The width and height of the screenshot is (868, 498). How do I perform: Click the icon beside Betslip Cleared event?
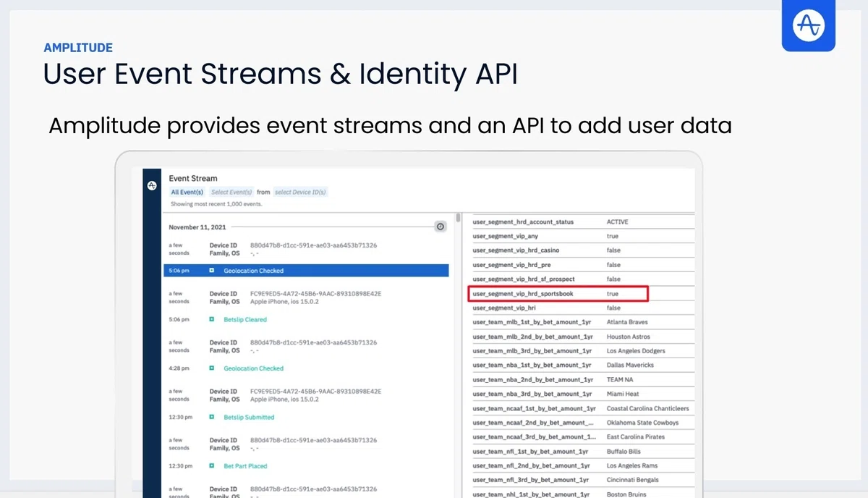tap(212, 319)
